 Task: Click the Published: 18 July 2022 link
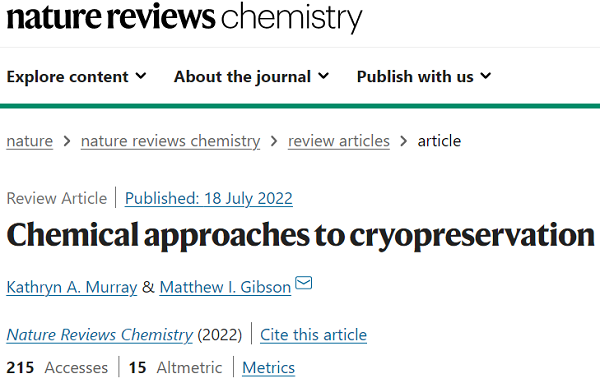[209, 199]
